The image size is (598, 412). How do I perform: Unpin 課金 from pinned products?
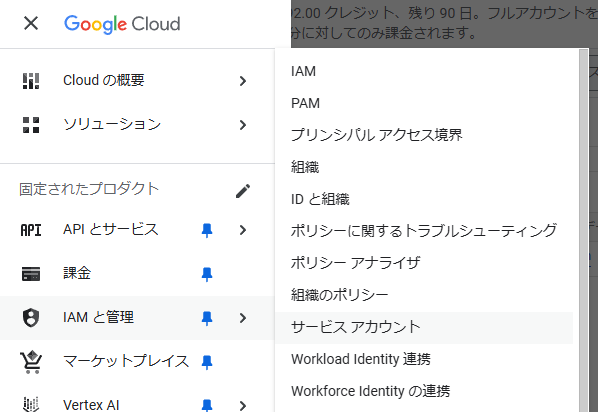pos(207,274)
